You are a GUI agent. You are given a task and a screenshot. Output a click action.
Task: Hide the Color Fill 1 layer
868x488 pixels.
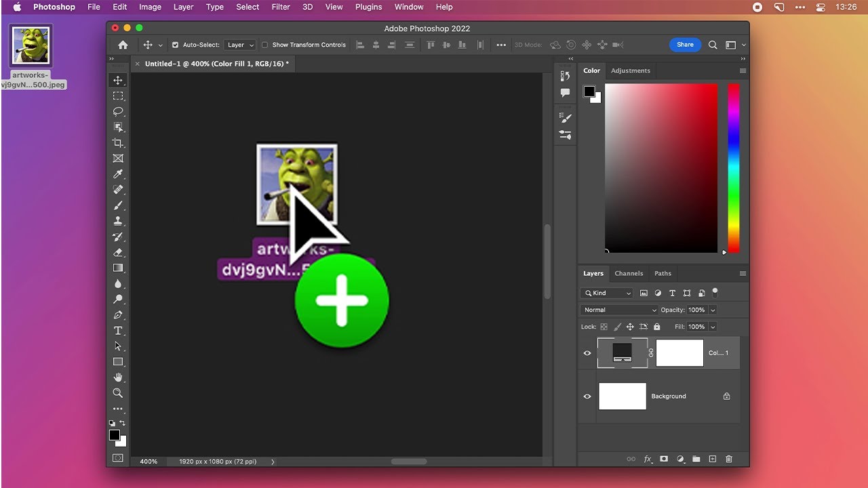click(x=587, y=353)
